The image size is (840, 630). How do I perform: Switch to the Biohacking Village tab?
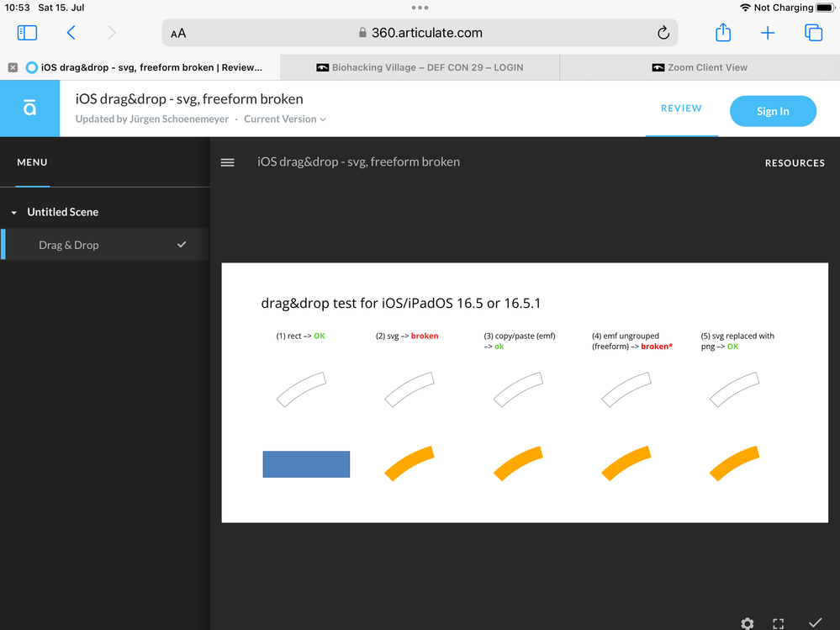[x=420, y=67]
